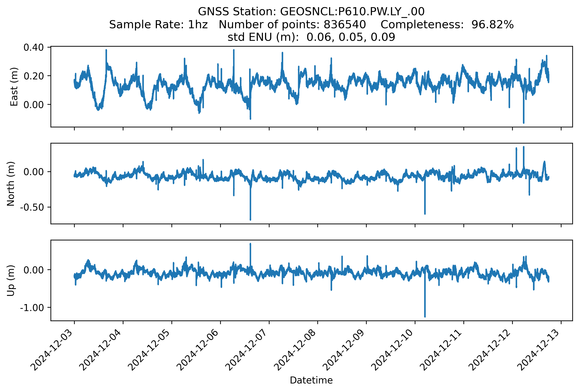Click the 'Datetime' x-axis label
Image resolution: width=579 pixels, height=392 pixels.
click(311, 380)
